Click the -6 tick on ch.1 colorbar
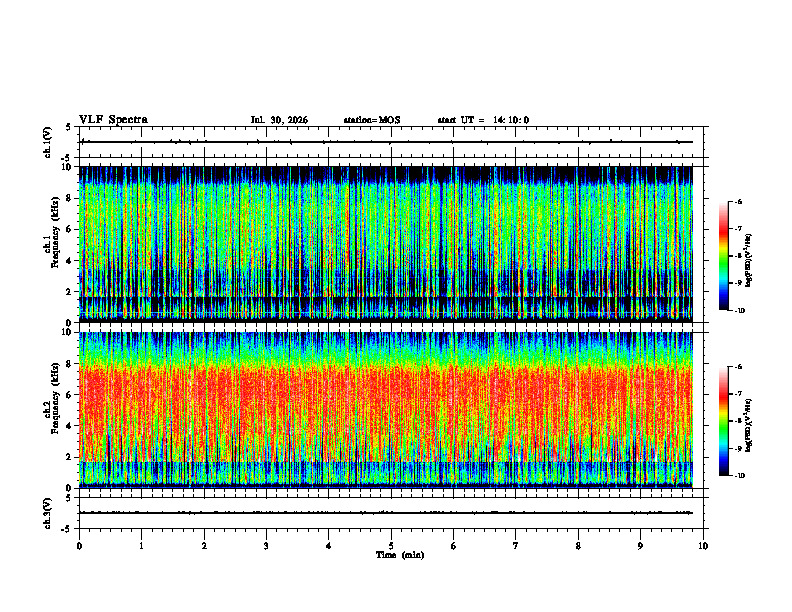Screen dimensions: 792x612 coord(738,201)
